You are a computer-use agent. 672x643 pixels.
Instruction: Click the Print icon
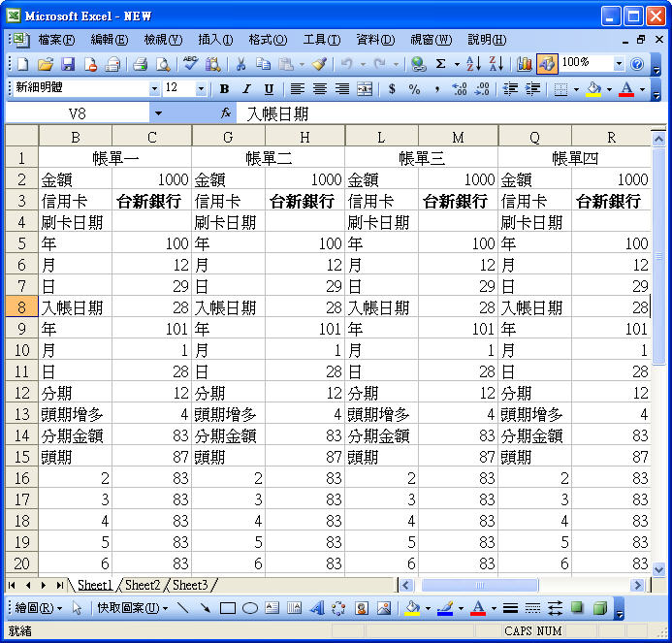(x=140, y=64)
